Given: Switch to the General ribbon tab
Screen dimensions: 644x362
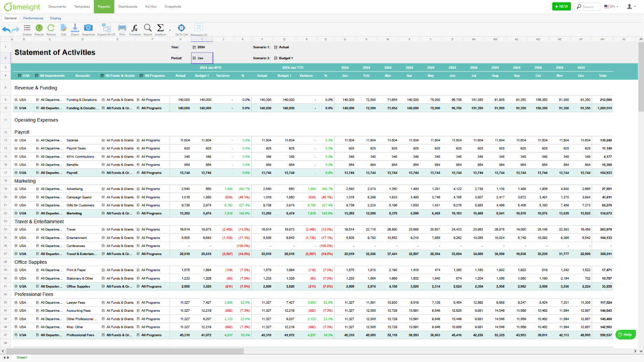Looking at the screenshot, I should tap(10, 18).
